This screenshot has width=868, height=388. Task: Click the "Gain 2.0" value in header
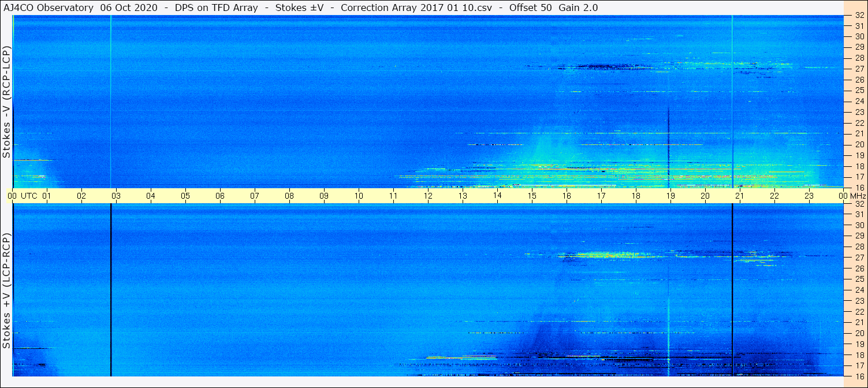(578, 8)
